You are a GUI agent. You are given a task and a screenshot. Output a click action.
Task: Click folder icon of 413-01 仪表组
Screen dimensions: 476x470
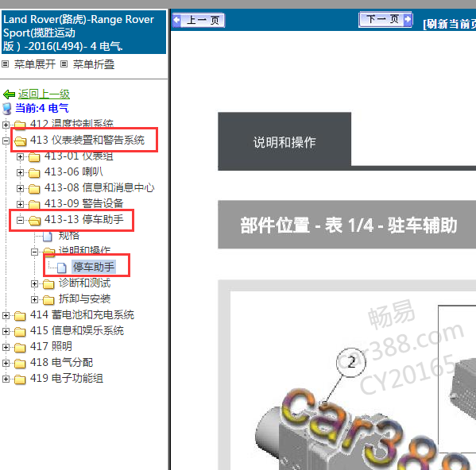34,156
